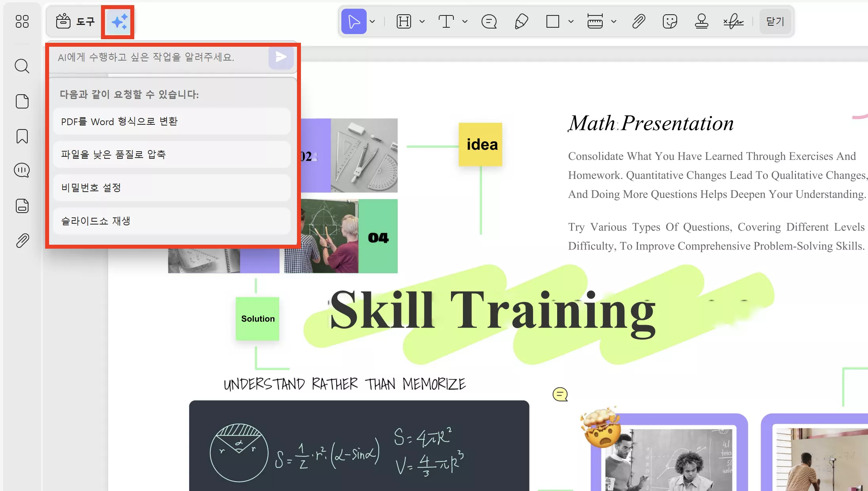Open the comment note tool

click(489, 21)
